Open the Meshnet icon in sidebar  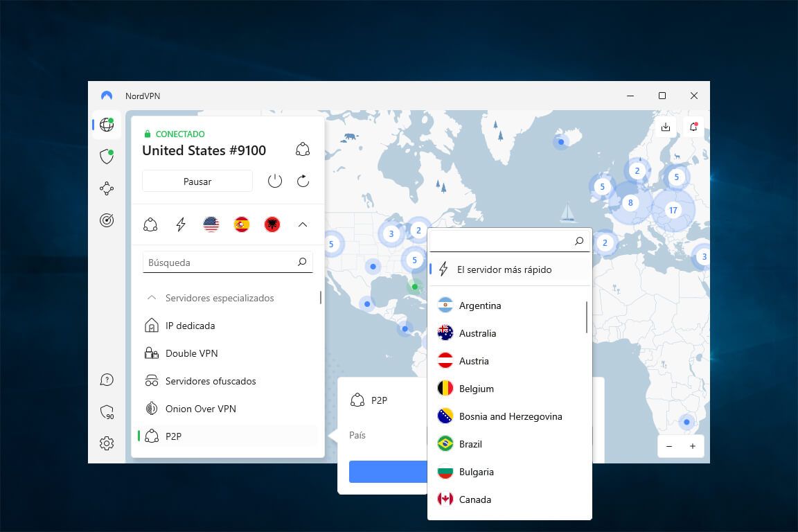[x=107, y=188]
